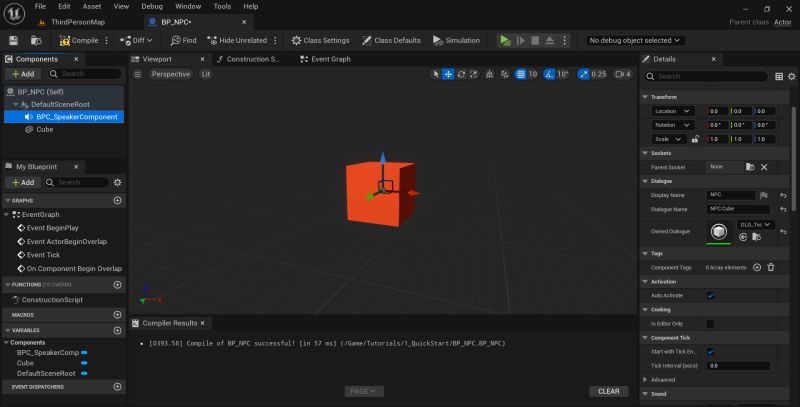
Task: Activate the Scale gizmo tool
Action: pos(474,74)
